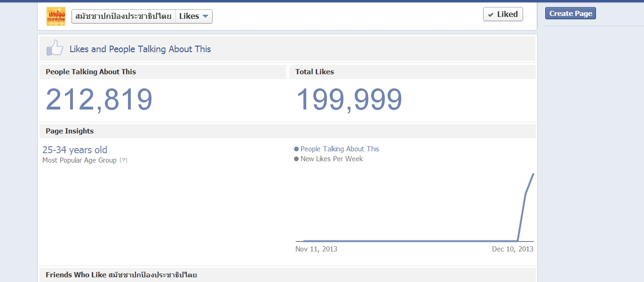Click the page logo thumbnail
The height and width of the screenshot is (282, 644).
click(x=56, y=16)
